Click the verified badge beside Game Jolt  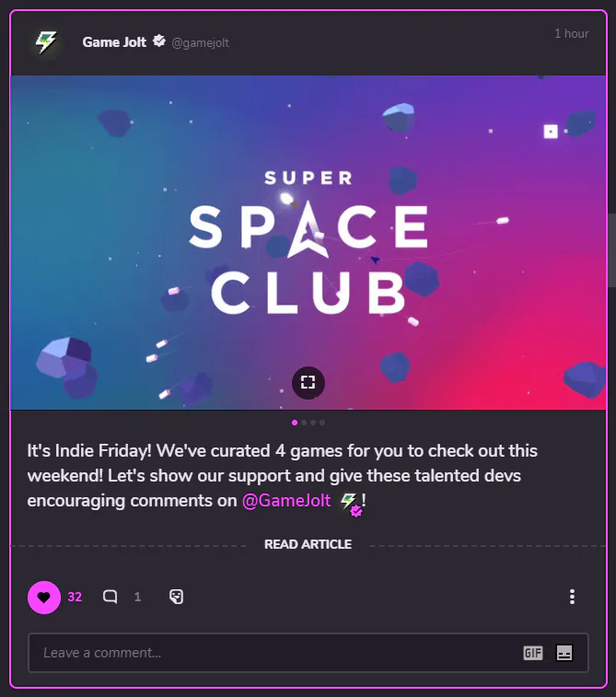[x=159, y=41]
